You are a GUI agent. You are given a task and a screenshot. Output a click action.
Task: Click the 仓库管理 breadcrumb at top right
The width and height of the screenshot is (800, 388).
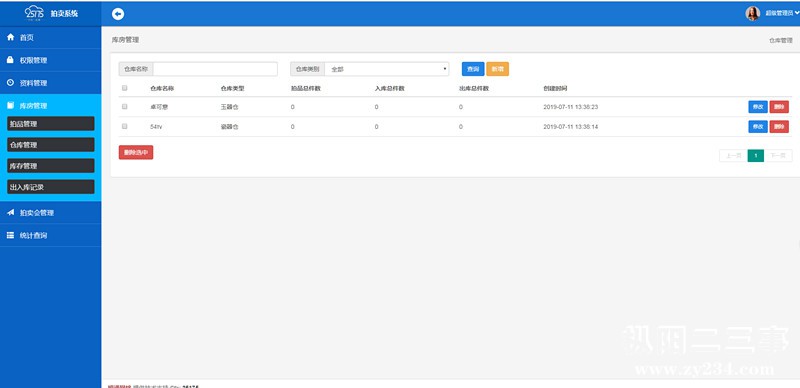(781, 40)
